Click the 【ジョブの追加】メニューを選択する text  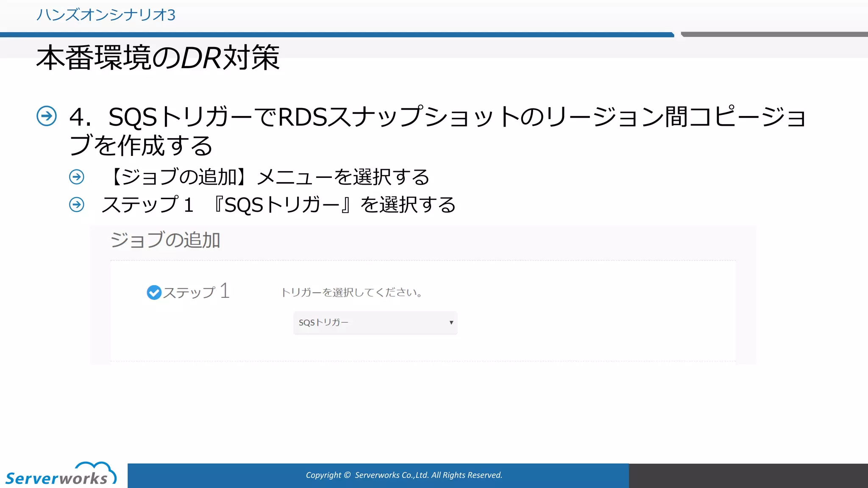coord(267,177)
